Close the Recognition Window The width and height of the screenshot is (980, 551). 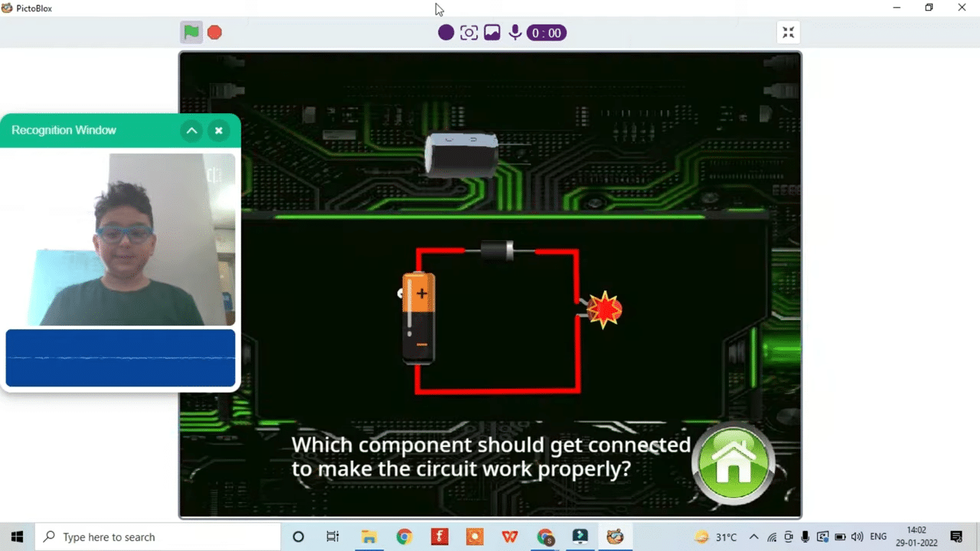pos(218,130)
